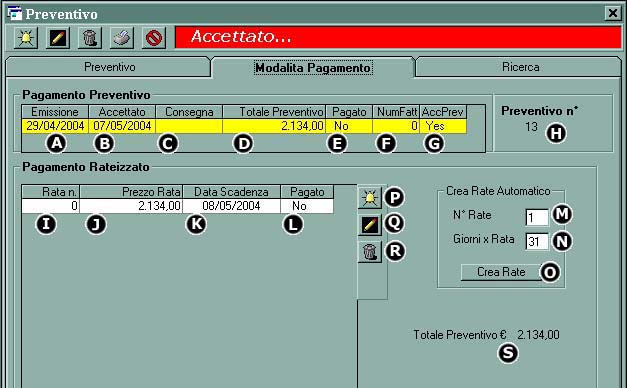The height and width of the screenshot is (388, 627).
Task: Switch to the Preventivo tab
Action: click(109, 67)
